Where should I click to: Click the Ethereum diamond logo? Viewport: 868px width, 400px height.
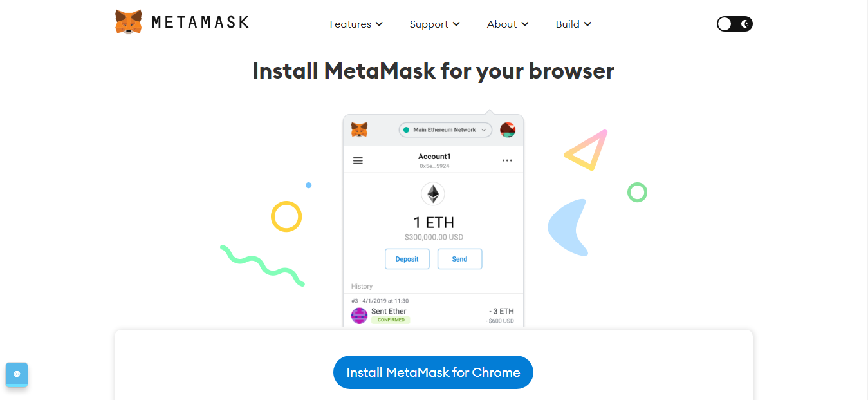433,193
